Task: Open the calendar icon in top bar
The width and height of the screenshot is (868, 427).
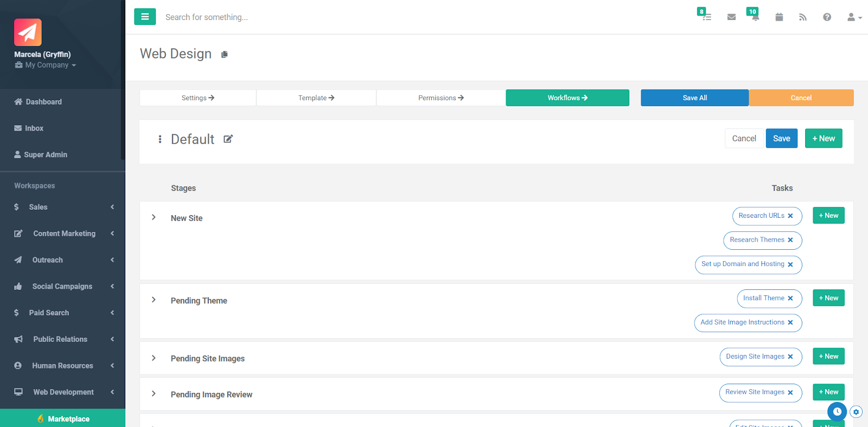Action: (779, 17)
